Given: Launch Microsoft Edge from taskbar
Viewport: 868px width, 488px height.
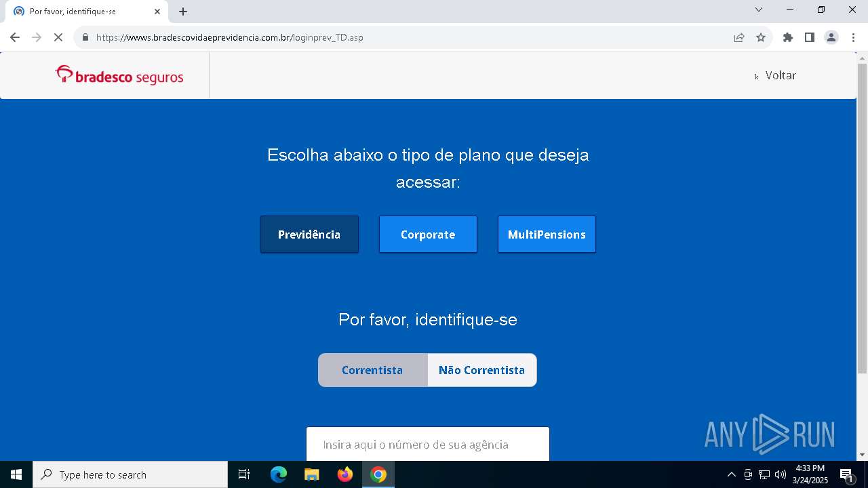Looking at the screenshot, I should click(279, 474).
